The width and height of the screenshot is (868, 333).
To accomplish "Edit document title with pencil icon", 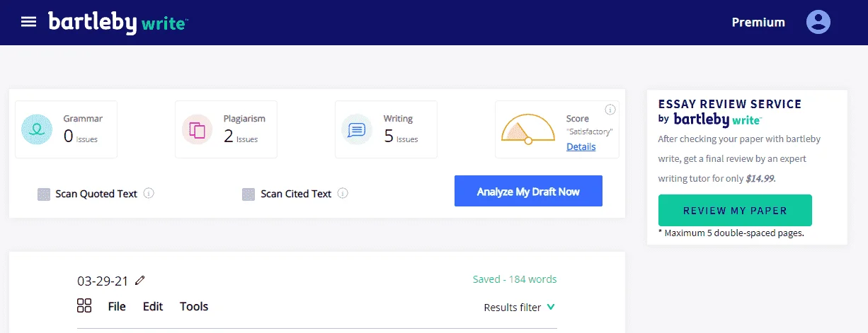I will (139, 281).
